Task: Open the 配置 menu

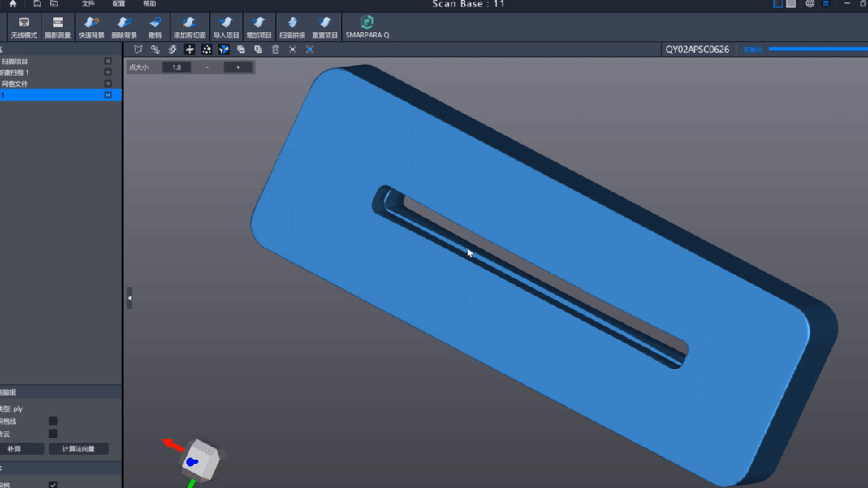Action: [x=119, y=4]
